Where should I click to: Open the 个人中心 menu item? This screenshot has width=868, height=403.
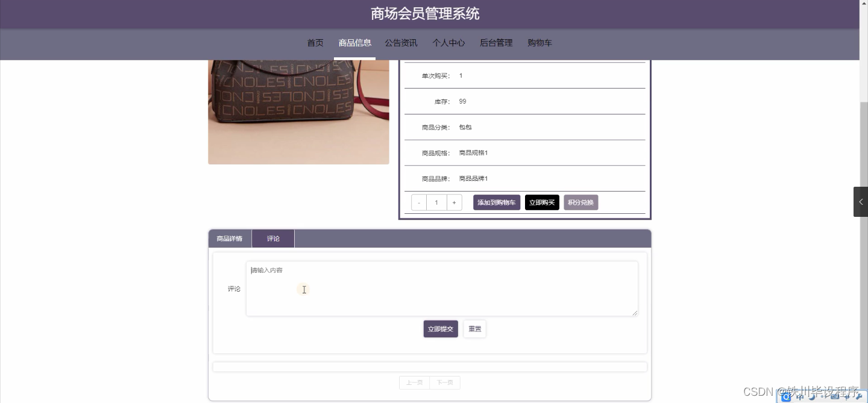pyautogui.click(x=448, y=43)
